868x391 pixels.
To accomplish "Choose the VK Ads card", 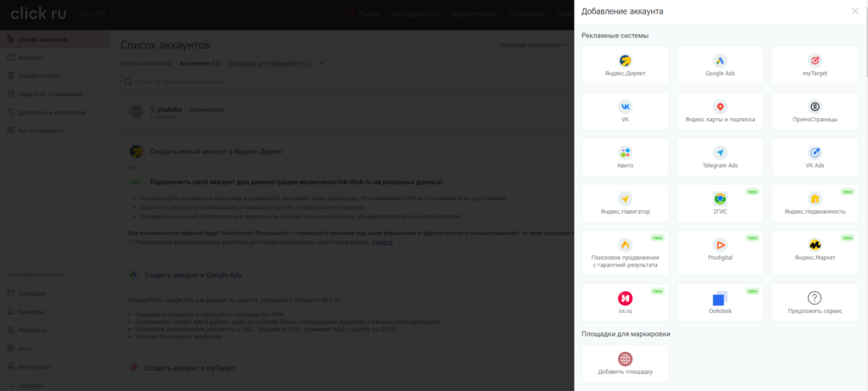I will (x=815, y=157).
